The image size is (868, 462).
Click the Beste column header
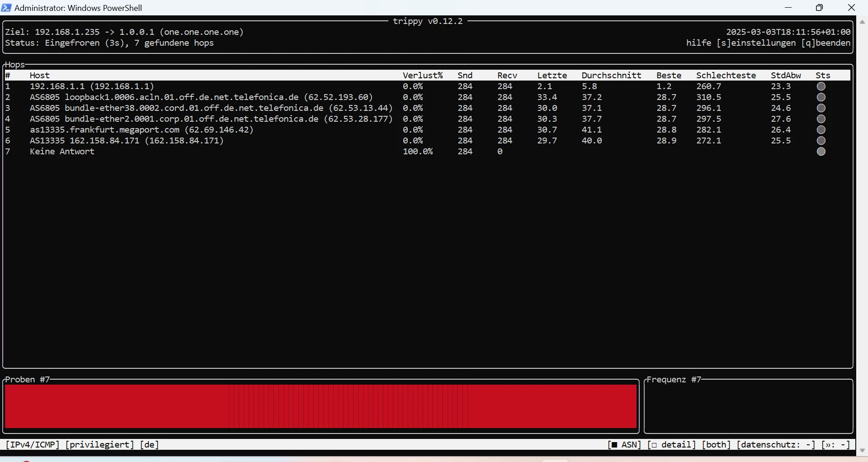669,76
